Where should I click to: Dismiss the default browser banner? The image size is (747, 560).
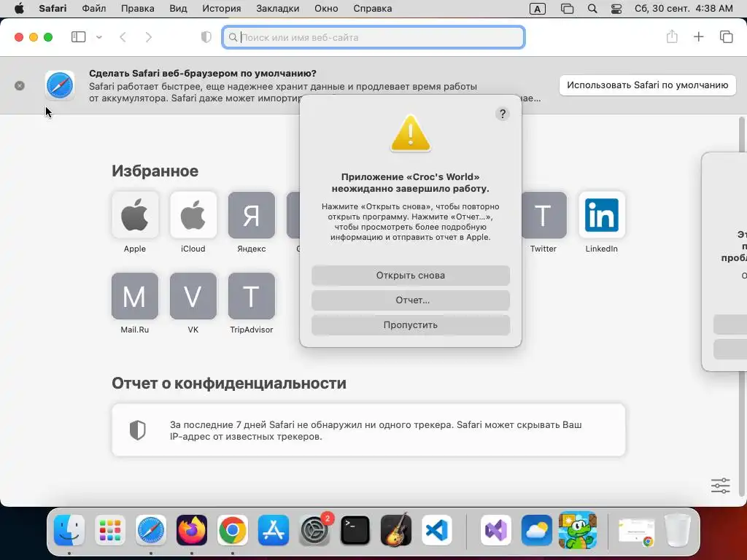pyautogui.click(x=20, y=86)
